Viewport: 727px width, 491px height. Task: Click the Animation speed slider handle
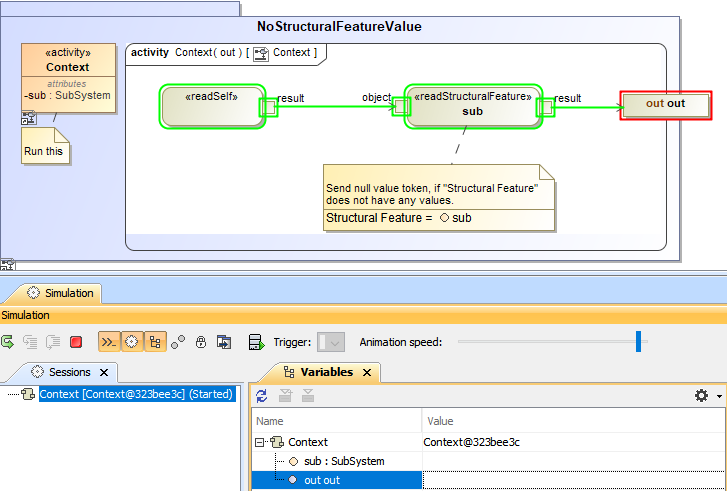point(638,341)
